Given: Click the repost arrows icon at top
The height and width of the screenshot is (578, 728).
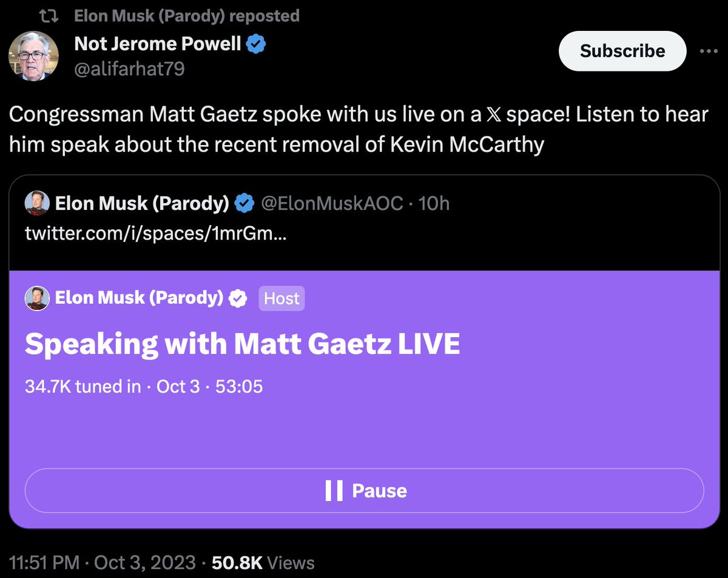Looking at the screenshot, I should [54, 16].
